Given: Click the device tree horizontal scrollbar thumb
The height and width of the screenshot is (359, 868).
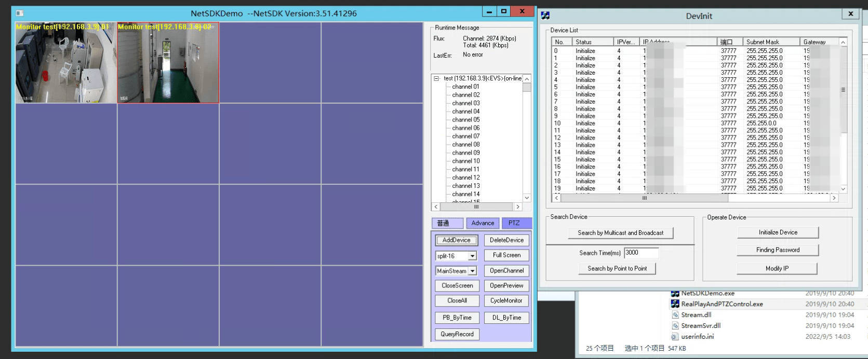Looking at the screenshot, I should 476,206.
